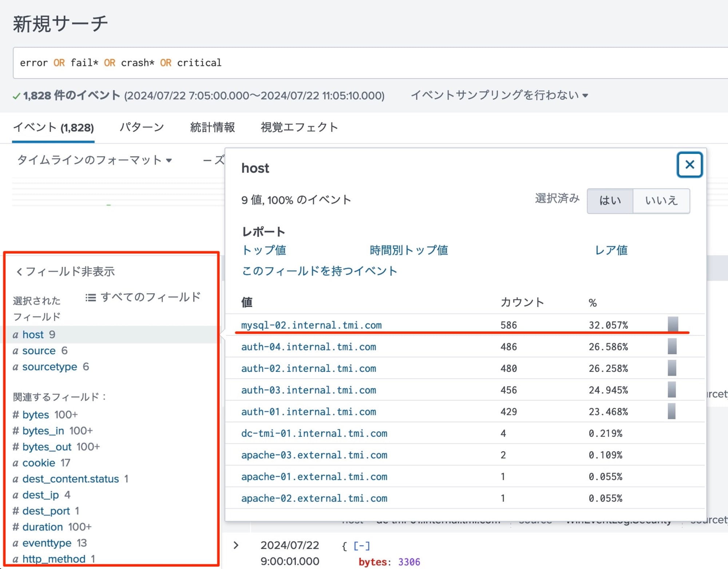This screenshot has width=728, height=569.
Task: Open タイムラインのフォーマット dropdown
Action: [x=94, y=160]
